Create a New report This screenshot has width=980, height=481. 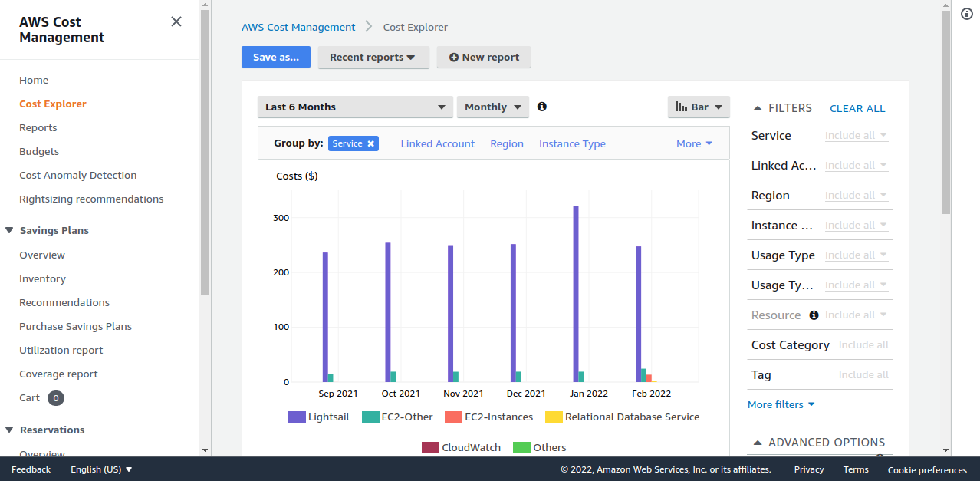[x=484, y=58]
